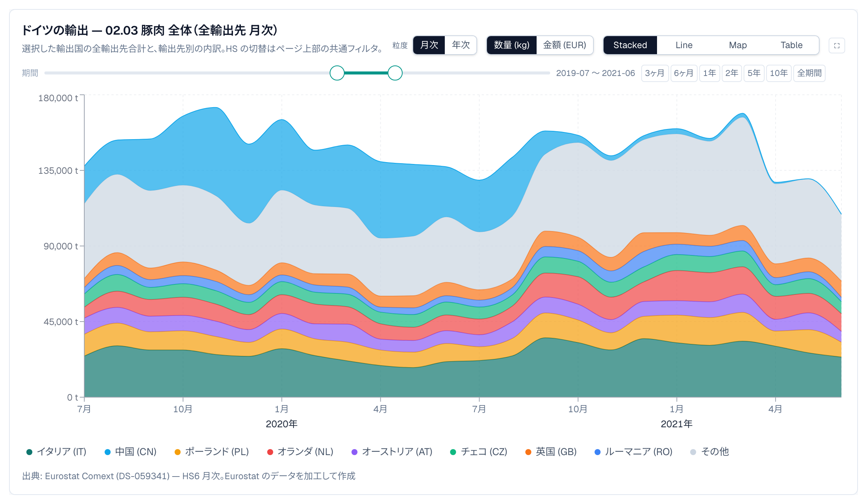Click the 180,000 t axis label
Screen dimensions: 867x504
coord(58,98)
